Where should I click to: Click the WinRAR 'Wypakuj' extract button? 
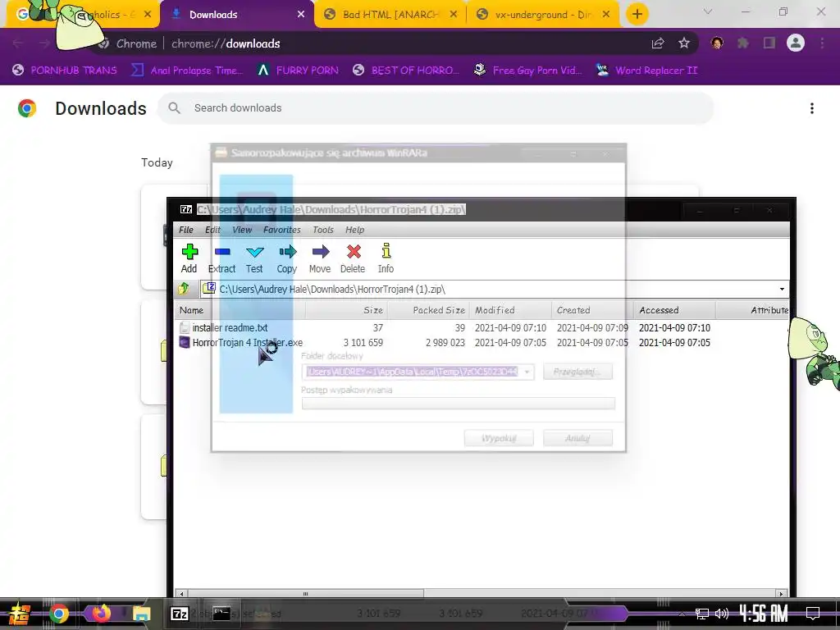pyautogui.click(x=499, y=438)
